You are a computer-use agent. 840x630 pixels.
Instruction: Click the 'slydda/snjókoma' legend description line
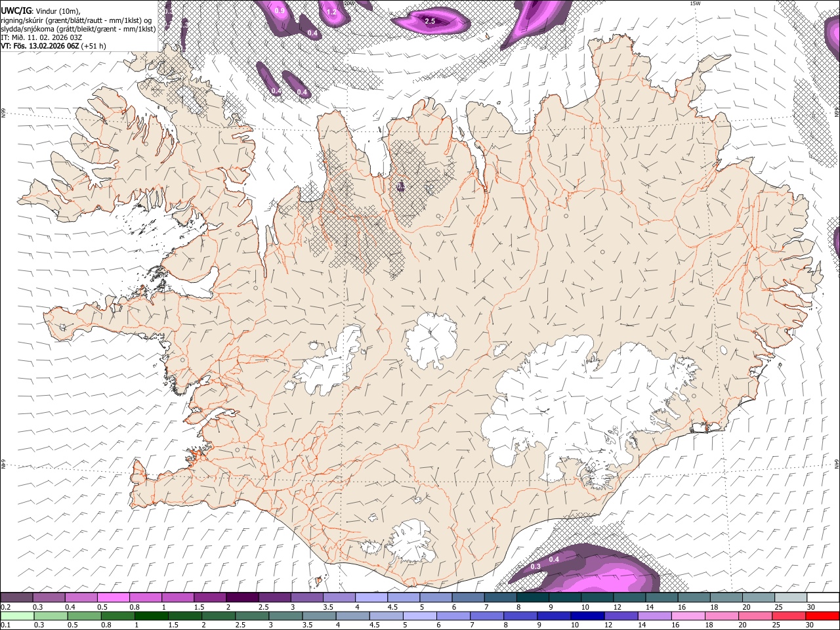coord(78,29)
